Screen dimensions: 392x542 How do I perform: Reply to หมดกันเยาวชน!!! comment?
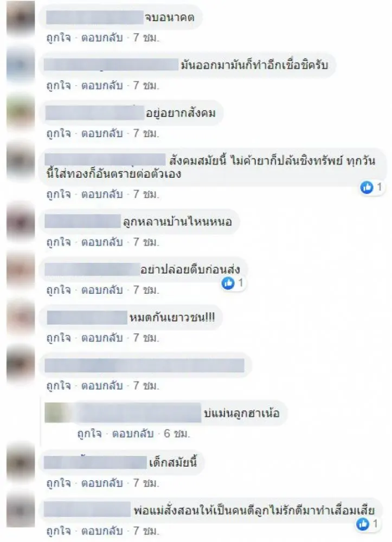point(102,337)
